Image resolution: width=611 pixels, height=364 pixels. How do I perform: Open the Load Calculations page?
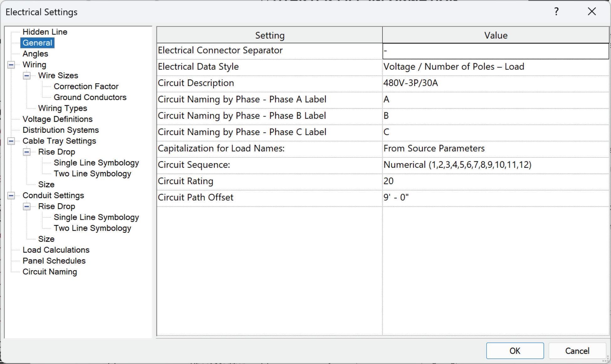pyautogui.click(x=56, y=250)
